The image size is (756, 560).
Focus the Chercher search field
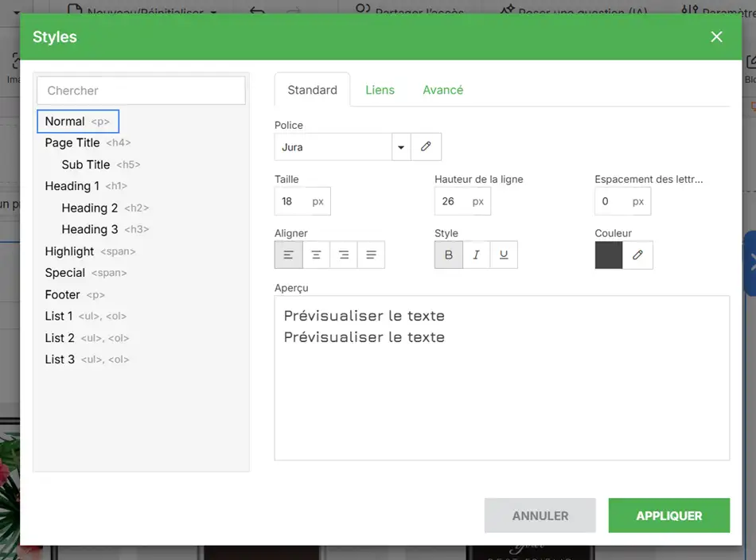[x=142, y=90]
